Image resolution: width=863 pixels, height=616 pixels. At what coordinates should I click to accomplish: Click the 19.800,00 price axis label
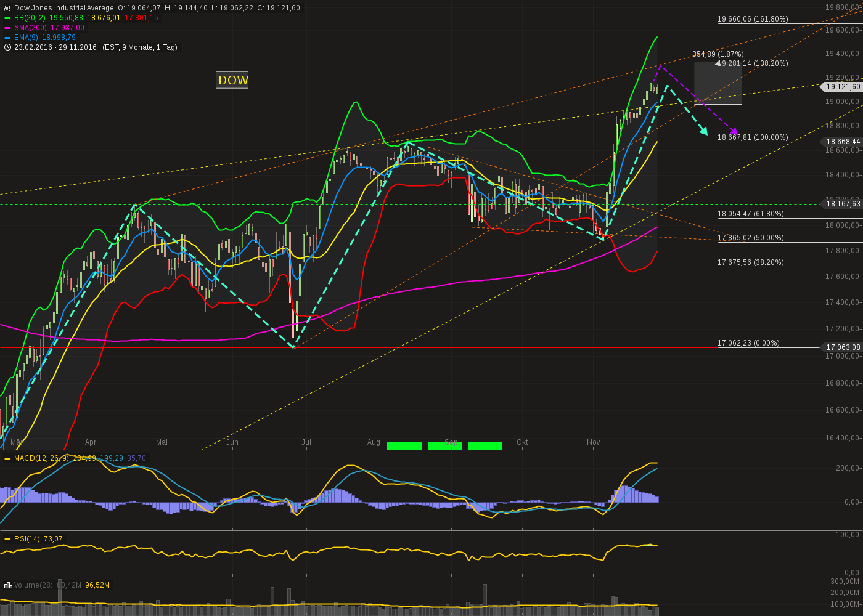tap(842, 7)
